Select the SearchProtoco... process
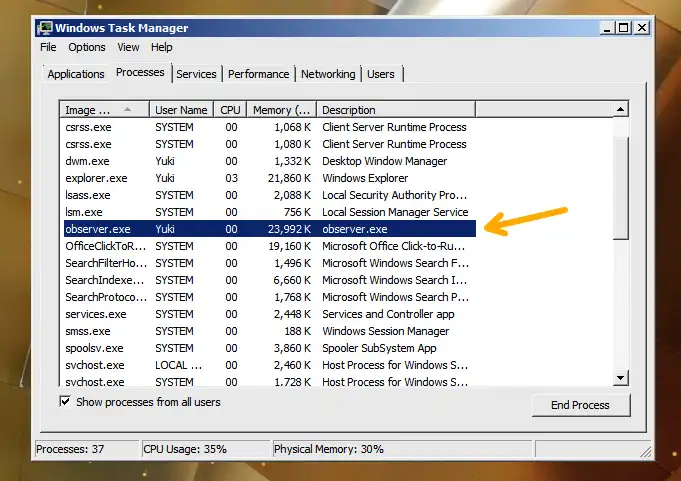This screenshot has height=481, width=681. (x=270, y=297)
